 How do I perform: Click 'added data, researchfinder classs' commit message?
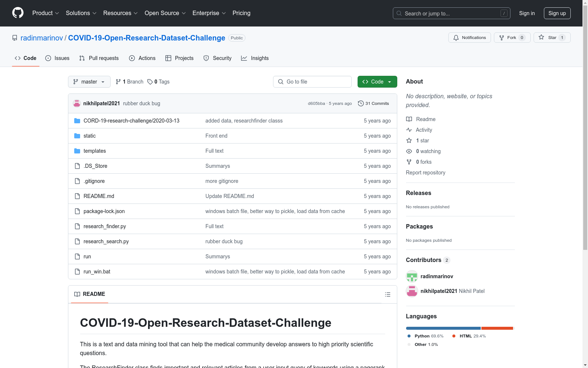point(244,121)
